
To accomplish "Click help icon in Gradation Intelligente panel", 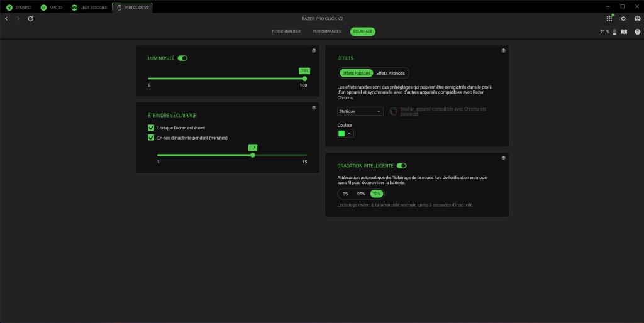I will point(504,158).
